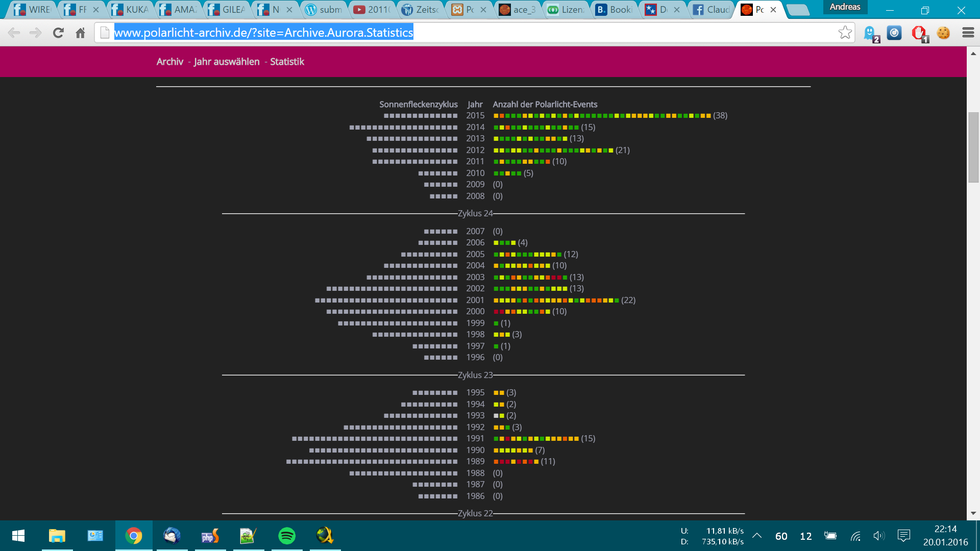Click the browser reload button

click(x=58, y=33)
